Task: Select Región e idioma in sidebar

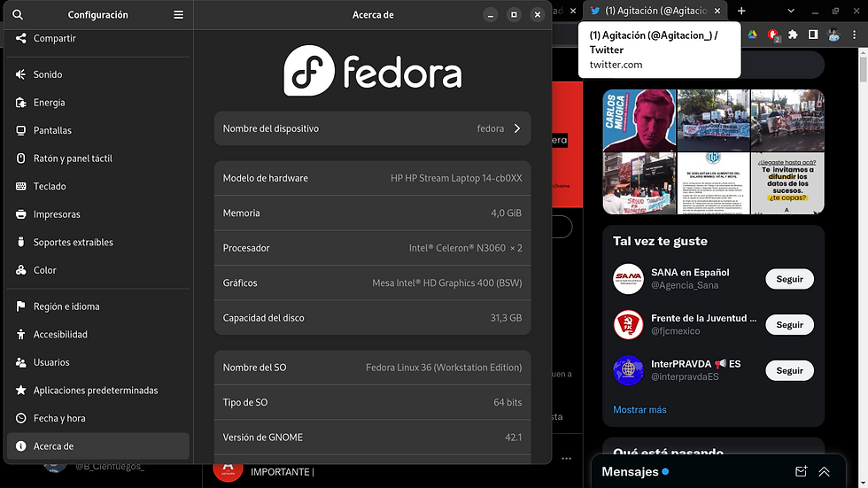Action: click(x=98, y=306)
